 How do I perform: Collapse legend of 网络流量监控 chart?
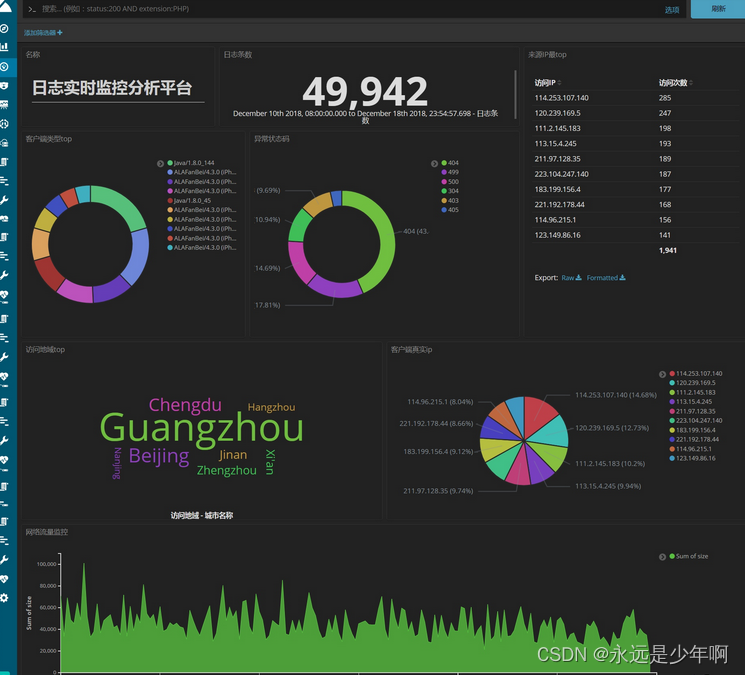[662, 557]
